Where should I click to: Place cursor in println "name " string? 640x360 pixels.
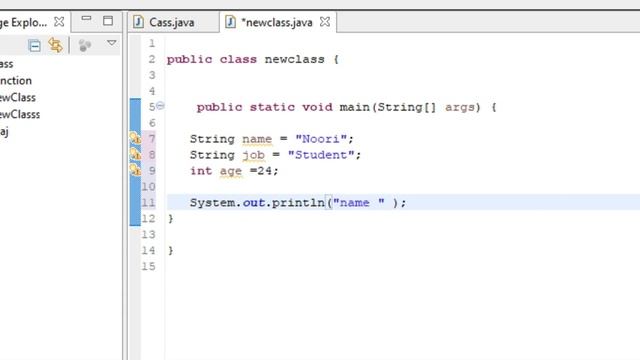(358, 202)
